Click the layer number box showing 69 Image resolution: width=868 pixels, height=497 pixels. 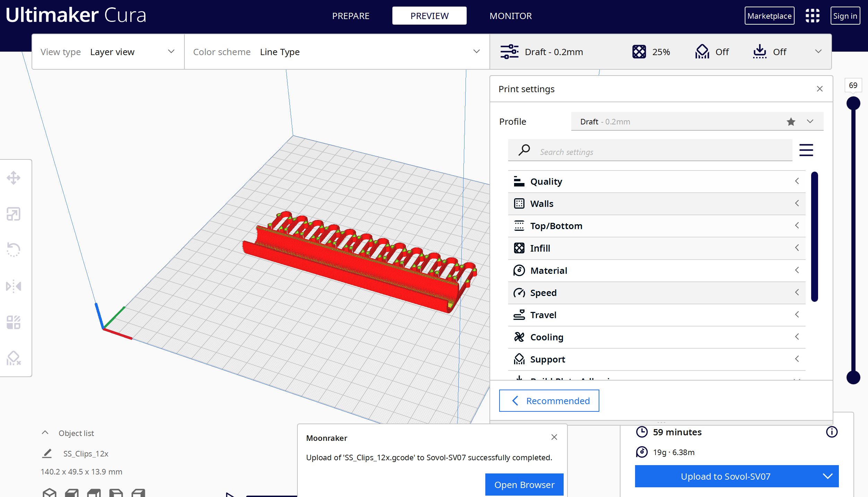pyautogui.click(x=853, y=85)
